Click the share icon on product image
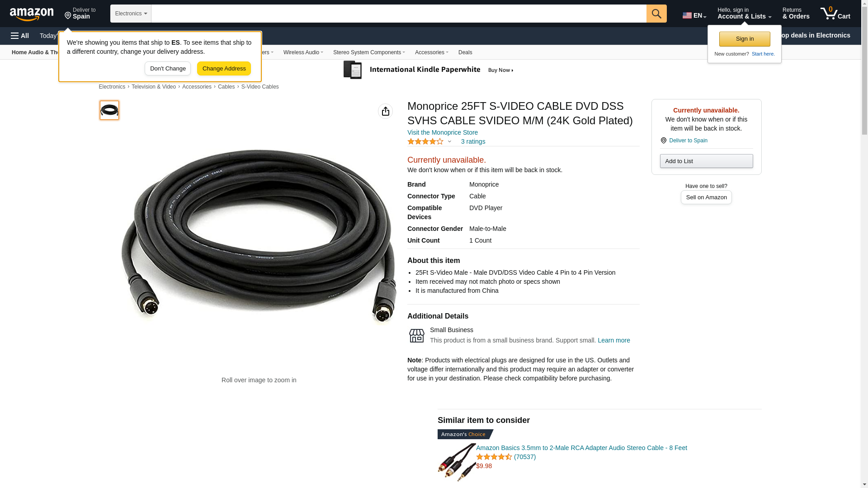Screen dimensions: 868x488 385,111
